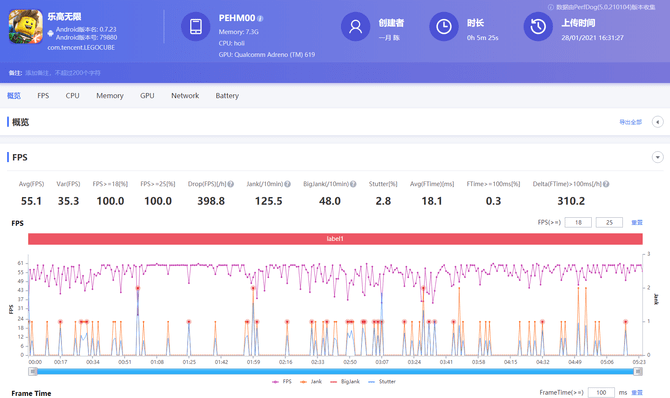Click the red label1 bar
This screenshot has width=670, height=398.
click(x=335, y=239)
